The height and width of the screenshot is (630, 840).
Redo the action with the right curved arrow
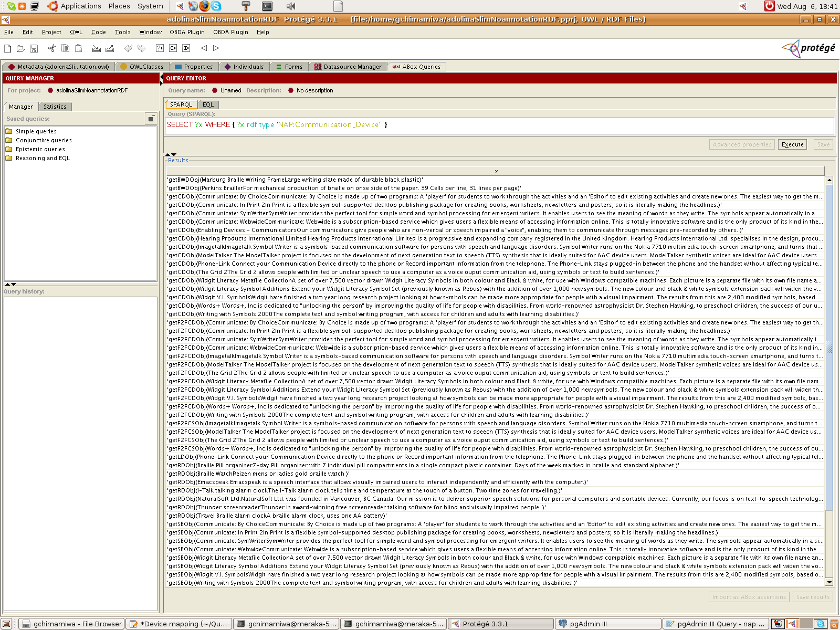(141, 48)
